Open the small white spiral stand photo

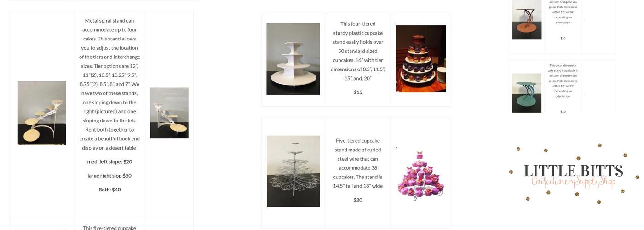click(169, 113)
